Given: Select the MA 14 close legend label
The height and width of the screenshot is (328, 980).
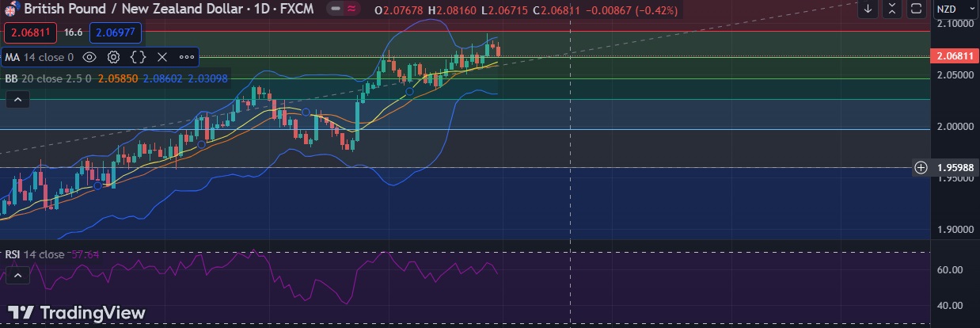Looking at the screenshot, I should pos(40,57).
